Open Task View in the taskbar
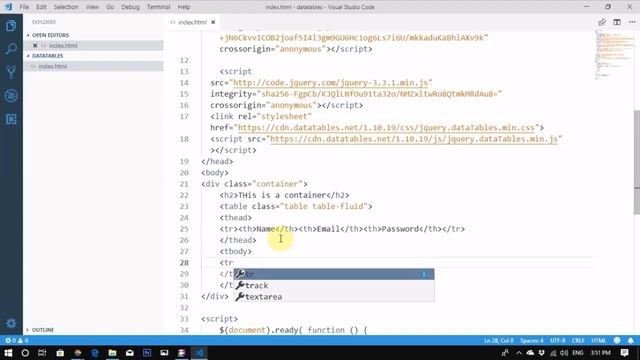The height and width of the screenshot is (360, 640). pos(42,353)
